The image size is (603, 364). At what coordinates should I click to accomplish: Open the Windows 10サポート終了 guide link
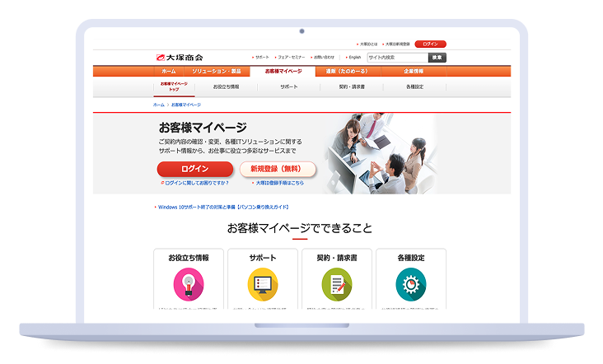coord(222,207)
